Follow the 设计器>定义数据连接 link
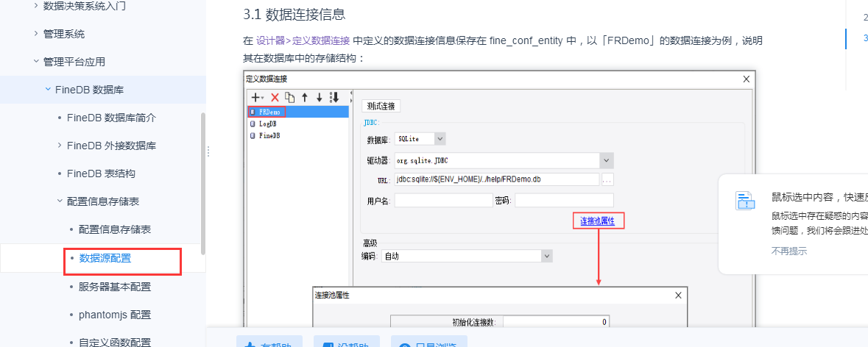Viewport: 868px width, 347px height. 303,40
